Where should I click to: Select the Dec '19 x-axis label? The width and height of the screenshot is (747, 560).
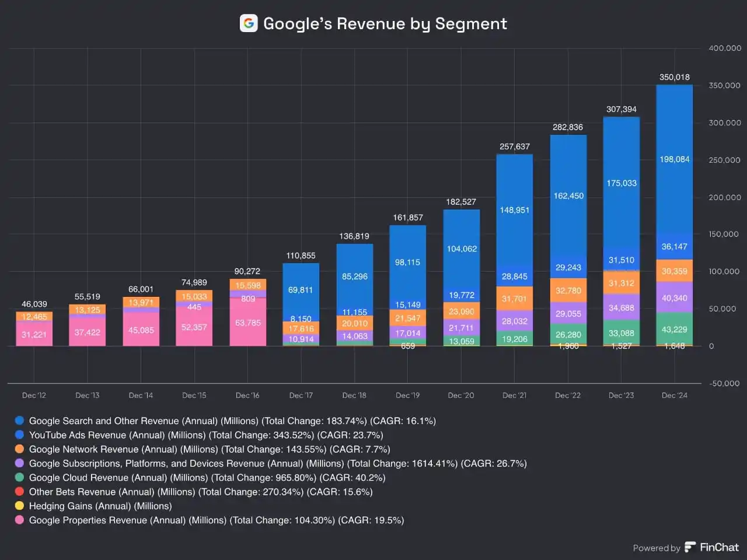(x=407, y=395)
